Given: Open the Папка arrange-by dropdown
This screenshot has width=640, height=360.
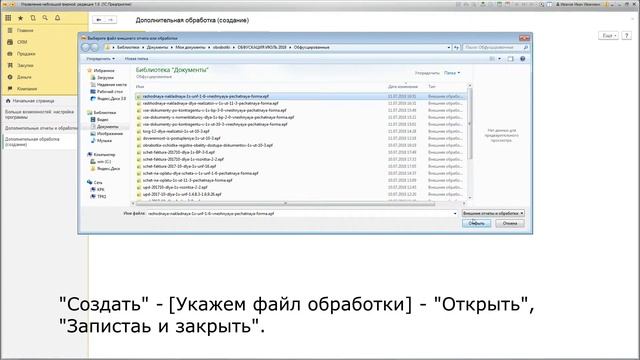Looking at the screenshot, I should pos(452,73).
